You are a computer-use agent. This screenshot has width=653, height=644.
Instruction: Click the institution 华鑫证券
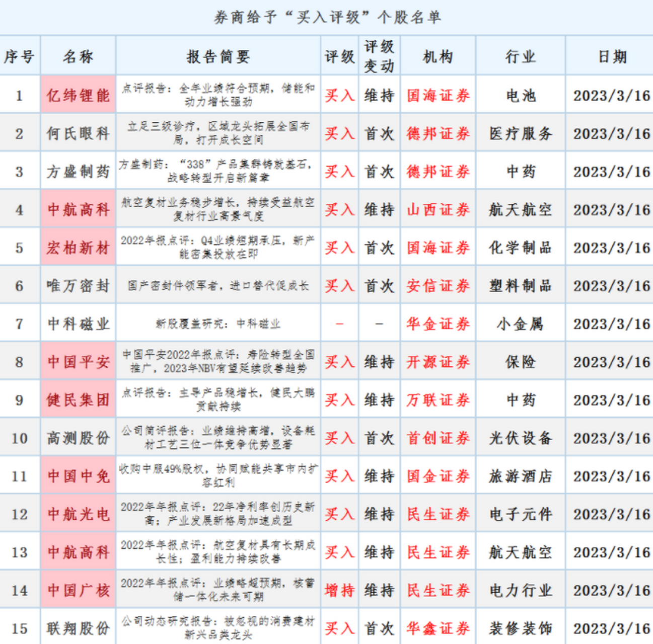(x=438, y=628)
